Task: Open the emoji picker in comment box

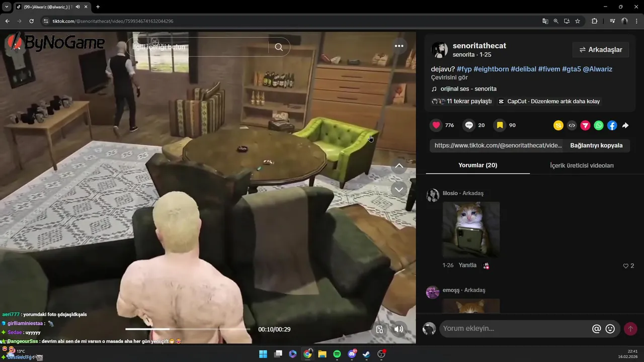Action: click(610, 329)
